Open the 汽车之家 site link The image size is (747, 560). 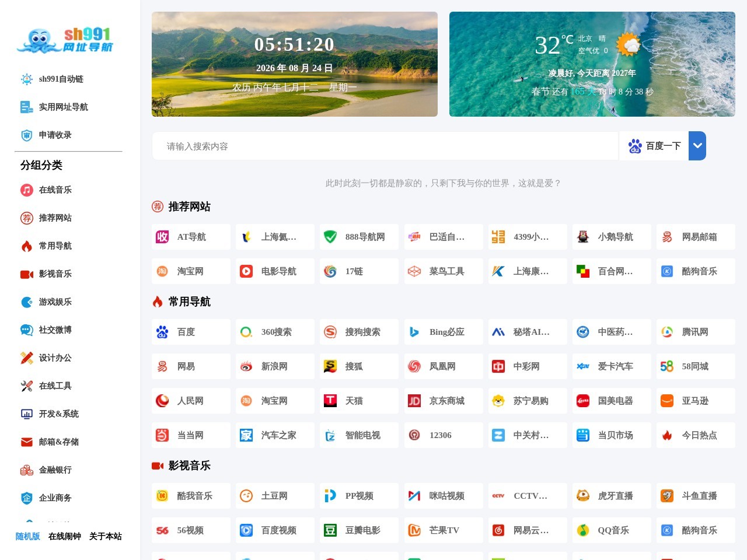(x=275, y=435)
